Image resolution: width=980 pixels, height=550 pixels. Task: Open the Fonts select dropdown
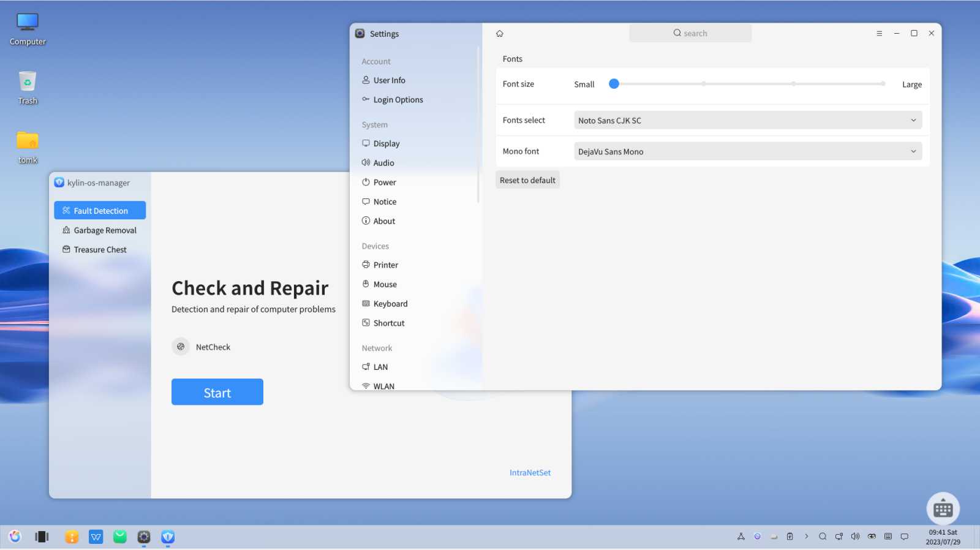pos(748,120)
